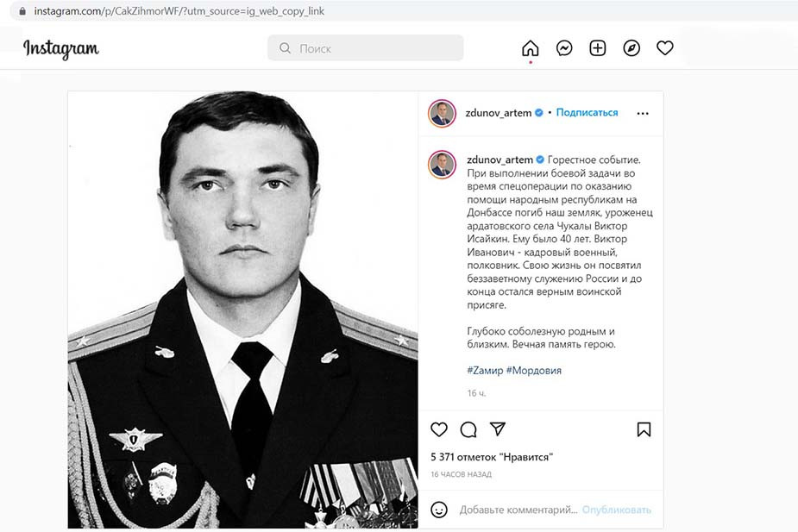This screenshot has height=532, width=798.
Task: Open the #Мордовия hashtag link
Action: tap(533, 370)
